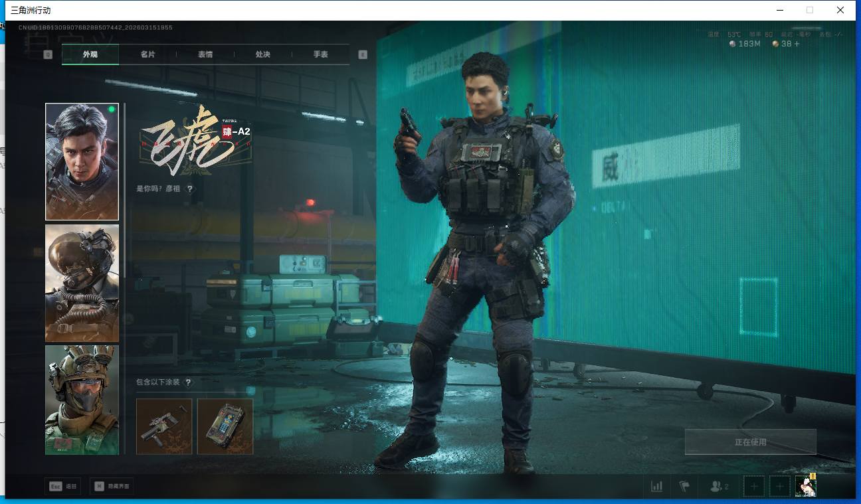This screenshot has height=504, width=861.
Task: Click the Esc 返回 button
Action: (62, 487)
